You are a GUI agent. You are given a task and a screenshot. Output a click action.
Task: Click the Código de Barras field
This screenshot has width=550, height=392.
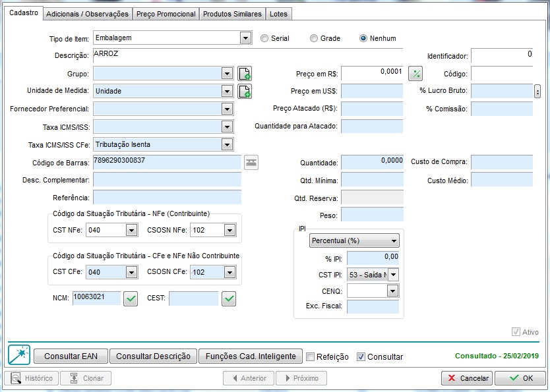pyautogui.click(x=168, y=162)
